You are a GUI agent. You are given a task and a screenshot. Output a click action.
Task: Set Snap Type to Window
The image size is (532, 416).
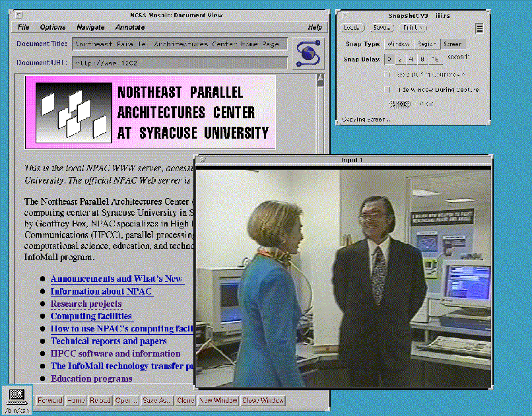pyautogui.click(x=399, y=44)
